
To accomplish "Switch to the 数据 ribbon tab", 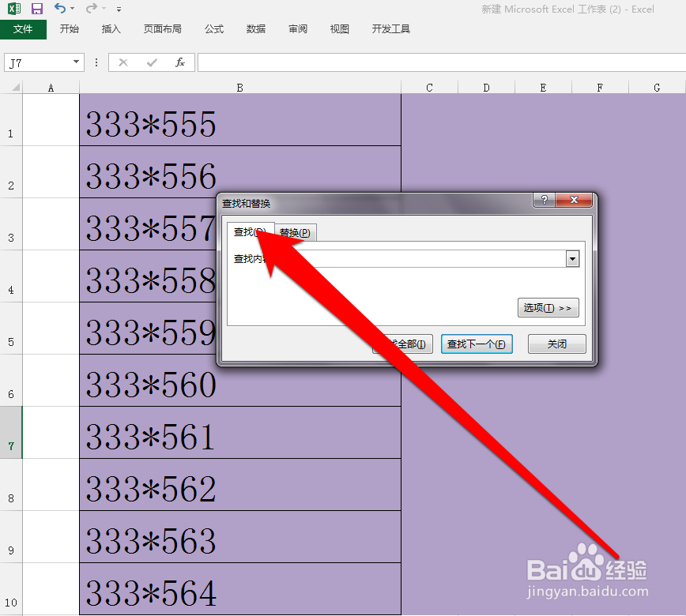I will click(x=256, y=29).
